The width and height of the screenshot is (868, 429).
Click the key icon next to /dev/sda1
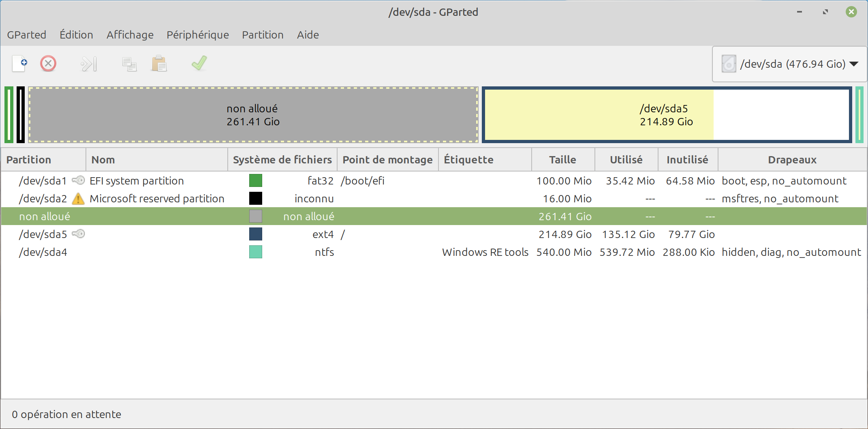[78, 180]
